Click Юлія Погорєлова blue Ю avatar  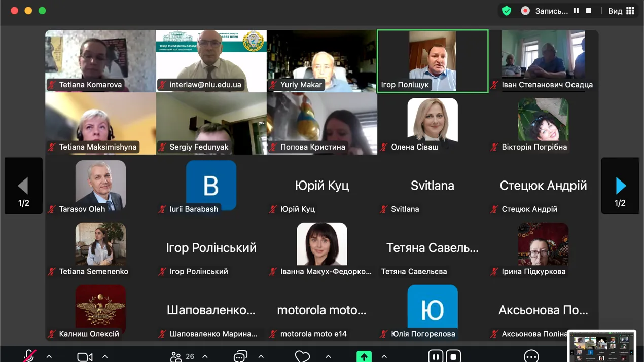[433, 307]
